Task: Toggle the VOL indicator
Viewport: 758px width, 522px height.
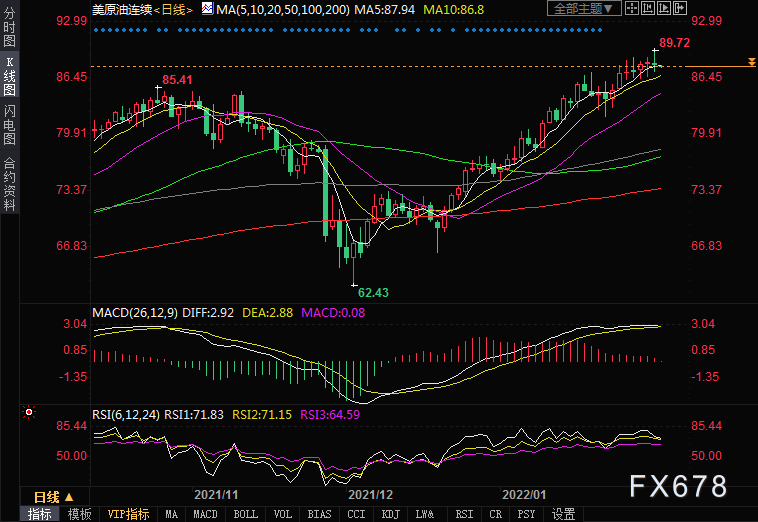Action: pyautogui.click(x=284, y=514)
